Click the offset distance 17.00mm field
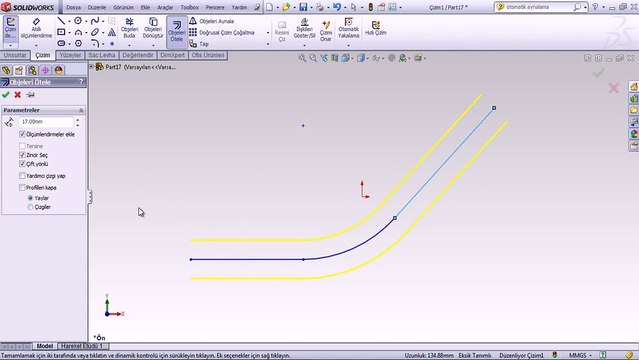 point(46,121)
